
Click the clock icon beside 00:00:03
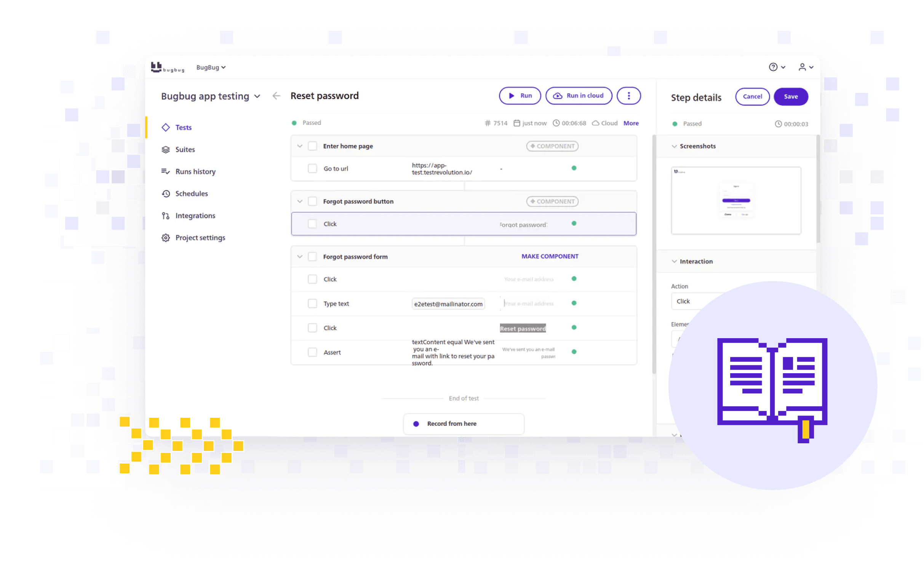tap(778, 124)
